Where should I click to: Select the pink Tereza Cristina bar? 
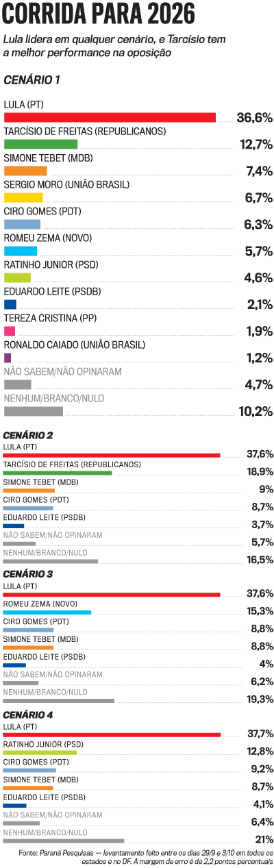tap(10, 331)
